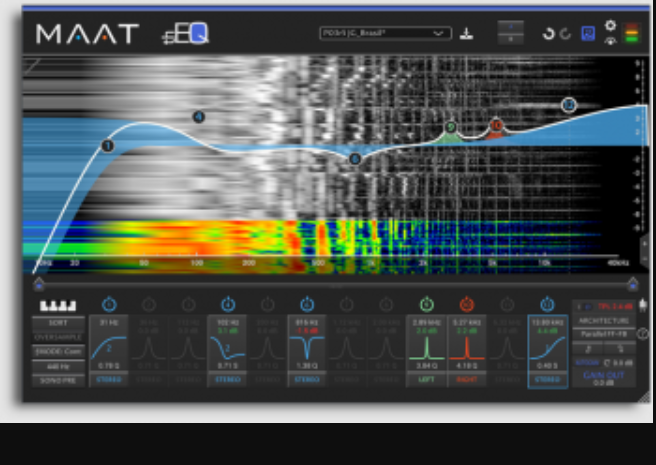Select red EQ node 10 on the graph
The width and height of the screenshot is (656, 465).
pyautogui.click(x=496, y=125)
